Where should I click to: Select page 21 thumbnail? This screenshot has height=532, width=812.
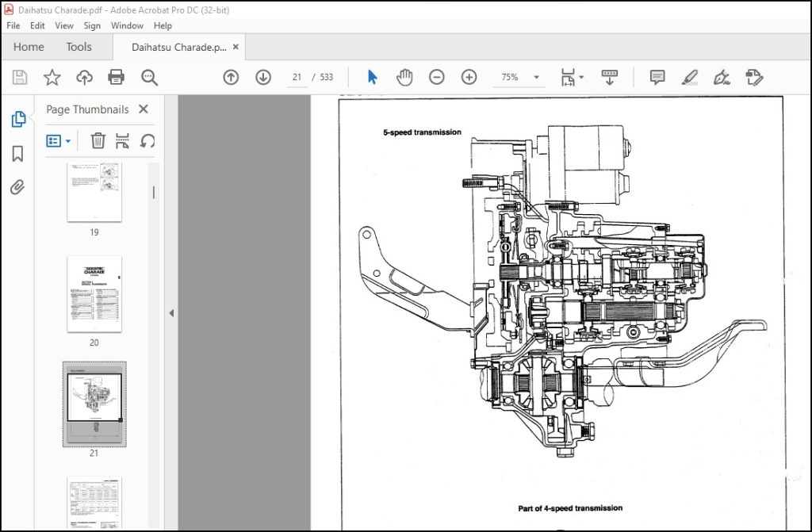point(94,404)
